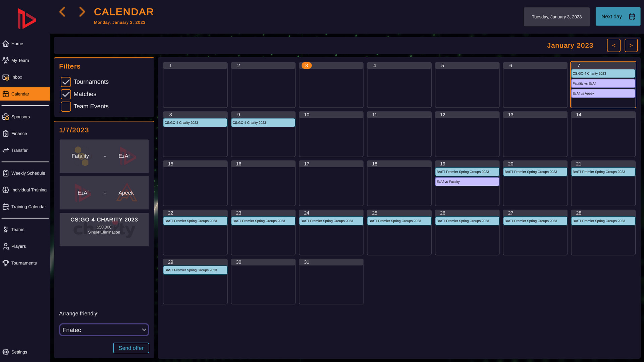Go to next month with the right chevron

tap(631, 45)
